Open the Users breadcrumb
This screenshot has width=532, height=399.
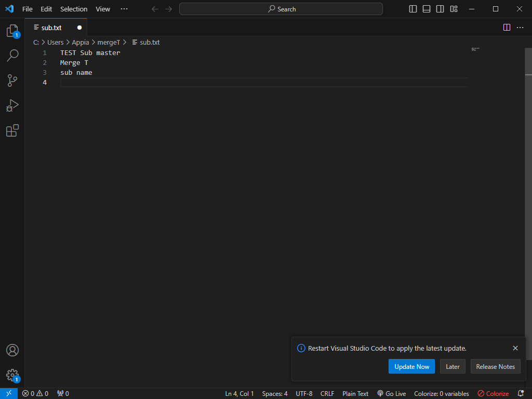[55, 43]
